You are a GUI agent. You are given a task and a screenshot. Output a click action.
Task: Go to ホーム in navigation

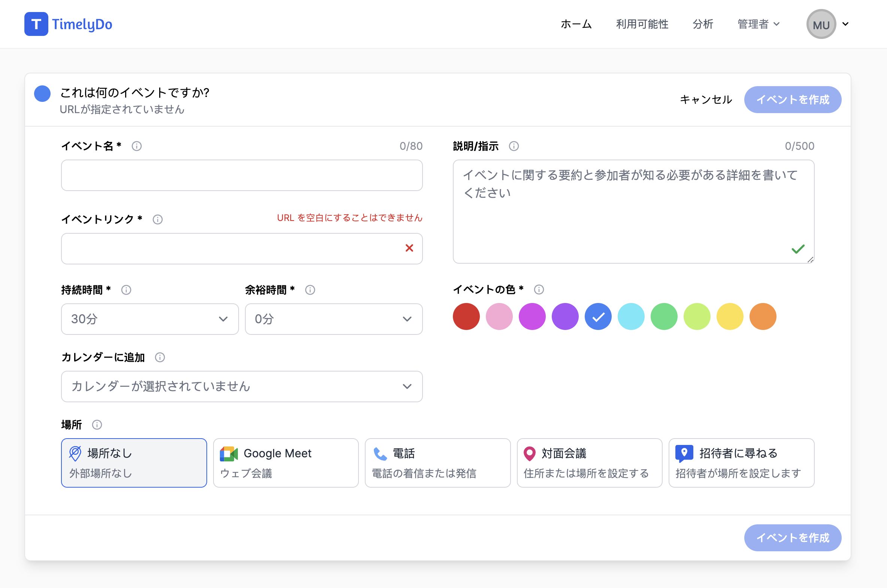(576, 24)
